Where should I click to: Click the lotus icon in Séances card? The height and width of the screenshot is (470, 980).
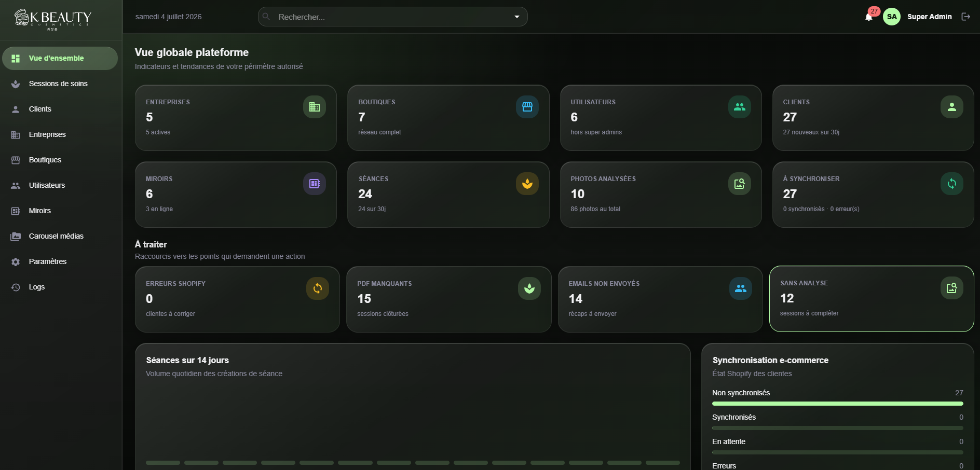click(x=527, y=184)
